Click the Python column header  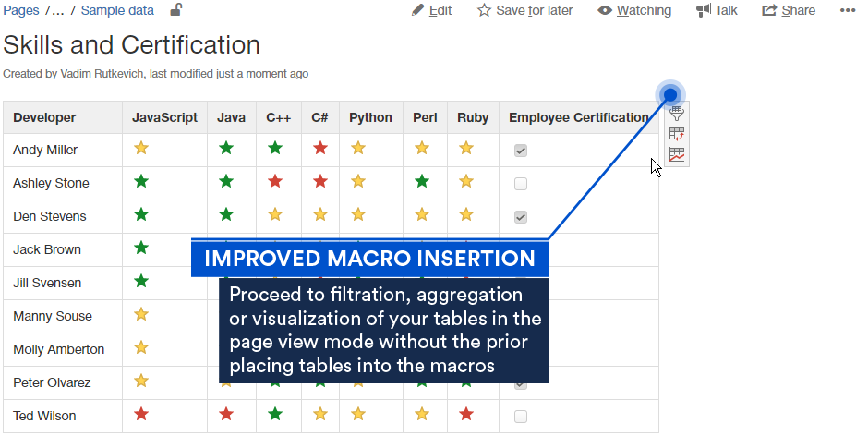370,117
